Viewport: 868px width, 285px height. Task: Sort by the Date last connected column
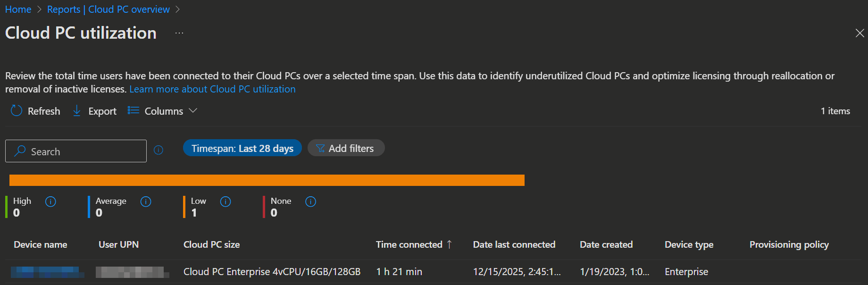pos(514,244)
